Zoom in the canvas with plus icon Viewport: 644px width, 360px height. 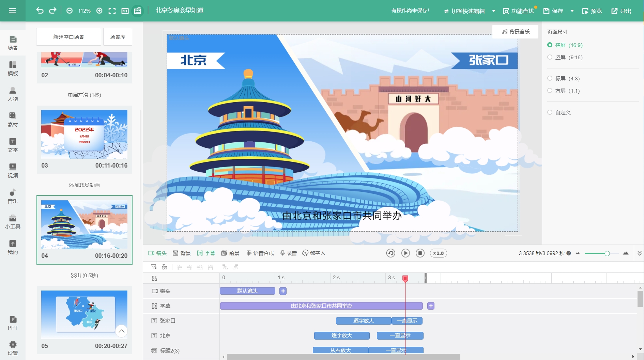click(x=99, y=11)
